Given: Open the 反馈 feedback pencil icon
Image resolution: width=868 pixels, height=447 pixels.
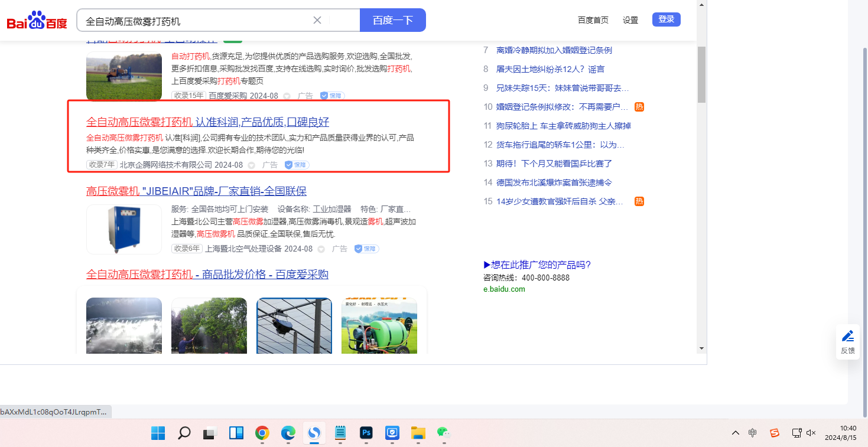Looking at the screenshot, I should pos(848,337).
